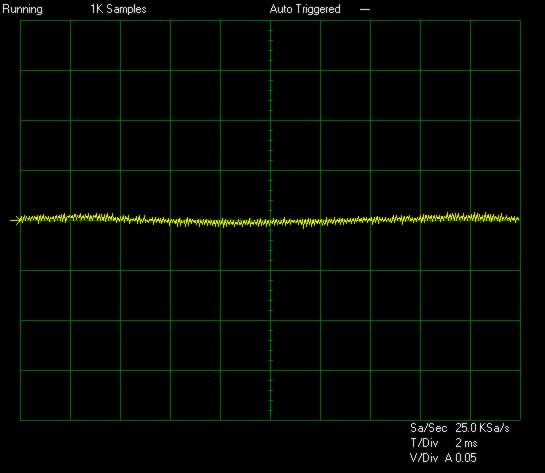Click the V/Div label

point(424,458)
